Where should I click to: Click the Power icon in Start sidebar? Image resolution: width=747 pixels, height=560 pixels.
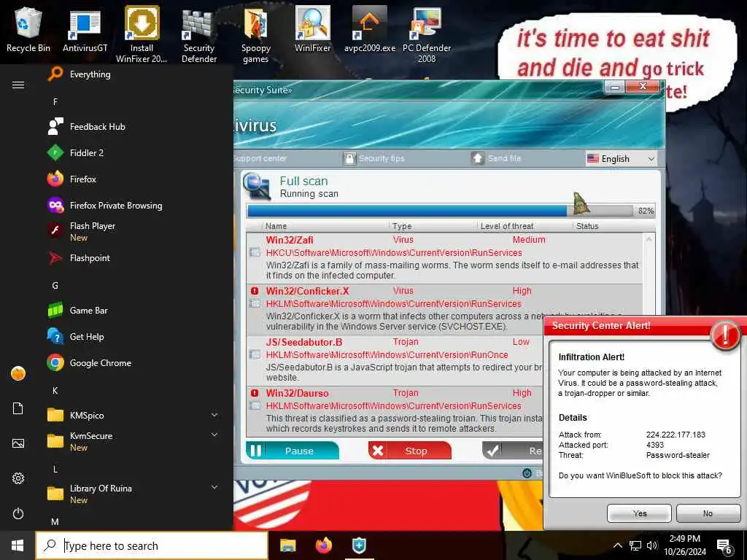18,513
